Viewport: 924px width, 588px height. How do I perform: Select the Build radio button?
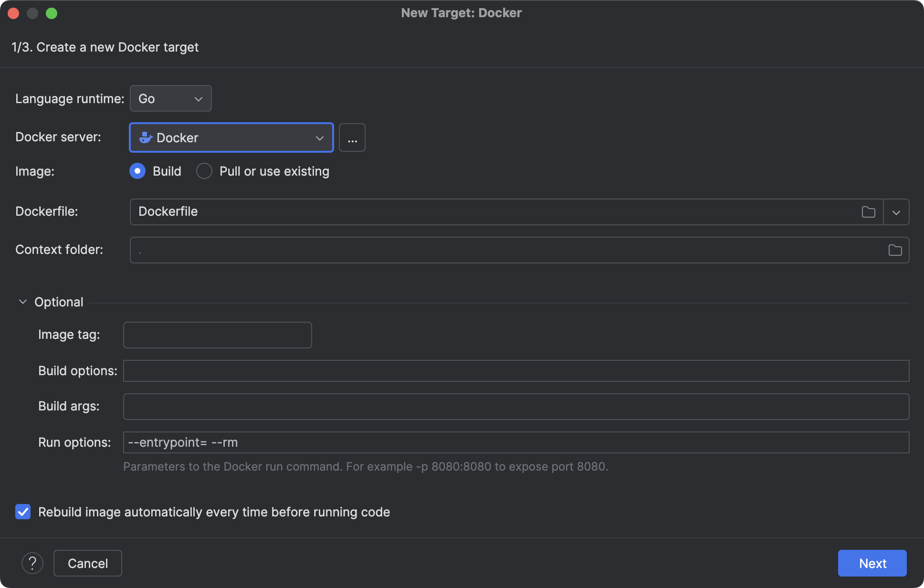137,171
